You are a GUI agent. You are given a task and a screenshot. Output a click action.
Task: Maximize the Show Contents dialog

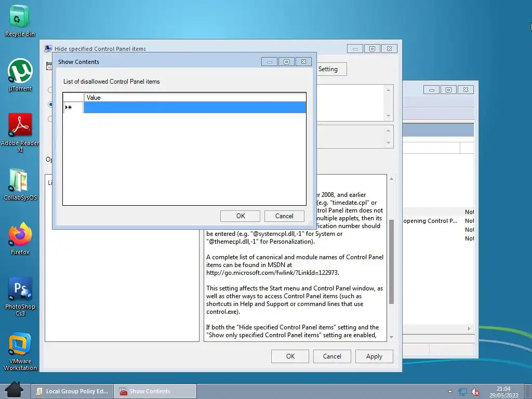point(286,62)
